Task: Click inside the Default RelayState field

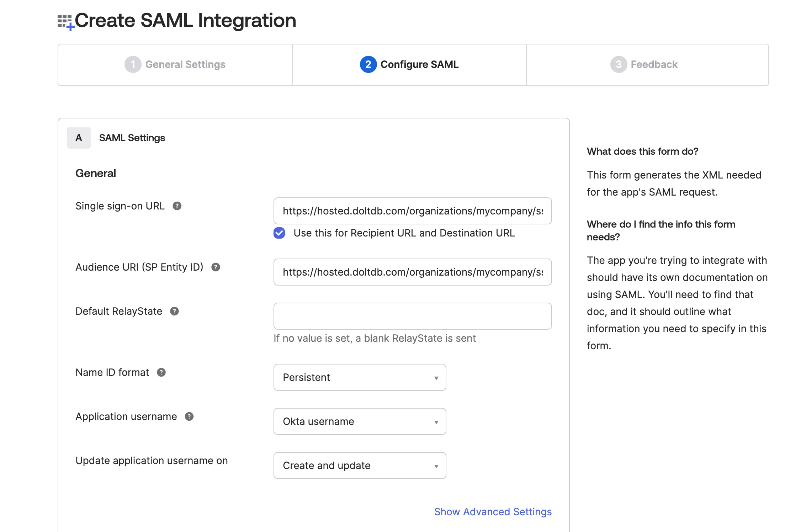Action: (x=412, y=316)
